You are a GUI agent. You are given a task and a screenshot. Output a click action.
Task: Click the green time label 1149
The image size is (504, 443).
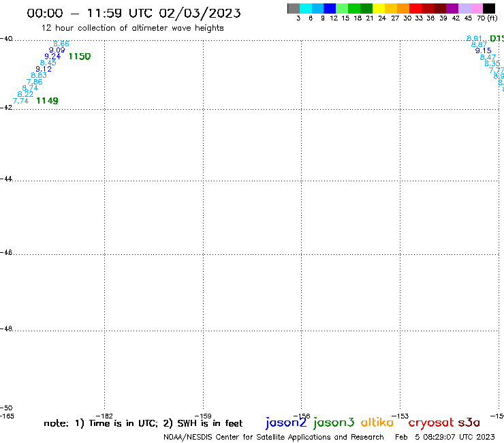click(47, 101)
